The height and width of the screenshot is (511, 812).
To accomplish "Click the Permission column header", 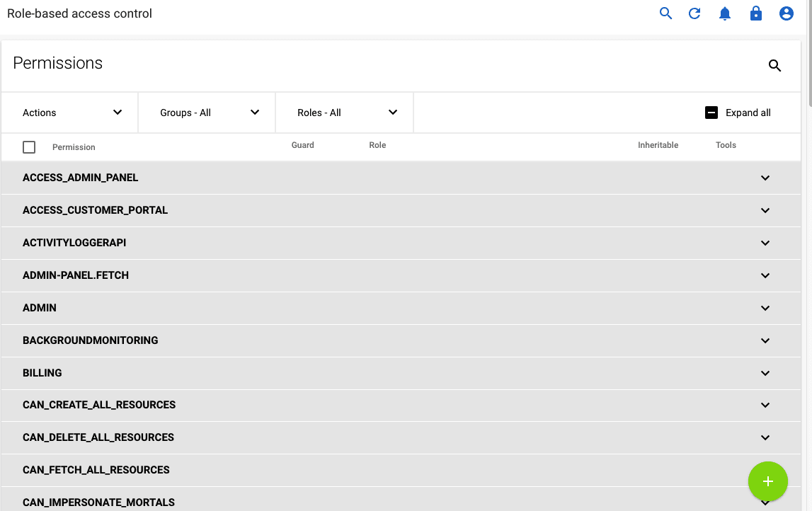I will click(x=74, y=147).
